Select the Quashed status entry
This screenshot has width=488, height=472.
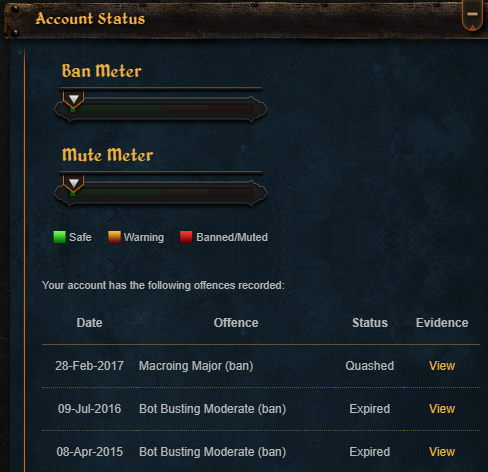370,366
